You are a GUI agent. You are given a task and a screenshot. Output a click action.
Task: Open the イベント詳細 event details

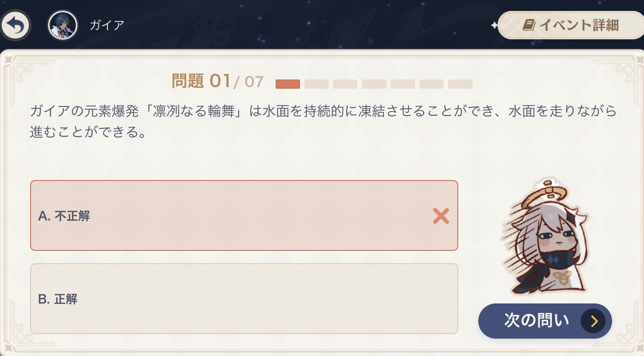pos(571,25)
